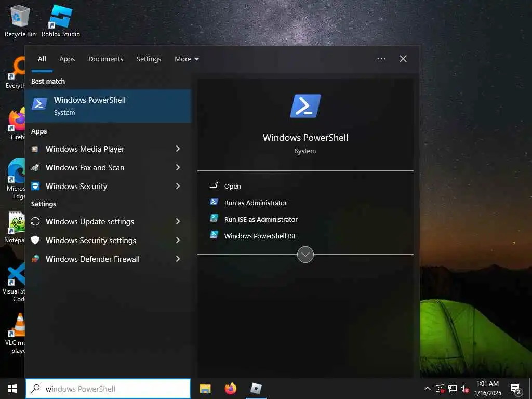This screenshot has height=399, width=532.
Task: Open Windows Defender Firewall result
Action: tap(108, 259)
